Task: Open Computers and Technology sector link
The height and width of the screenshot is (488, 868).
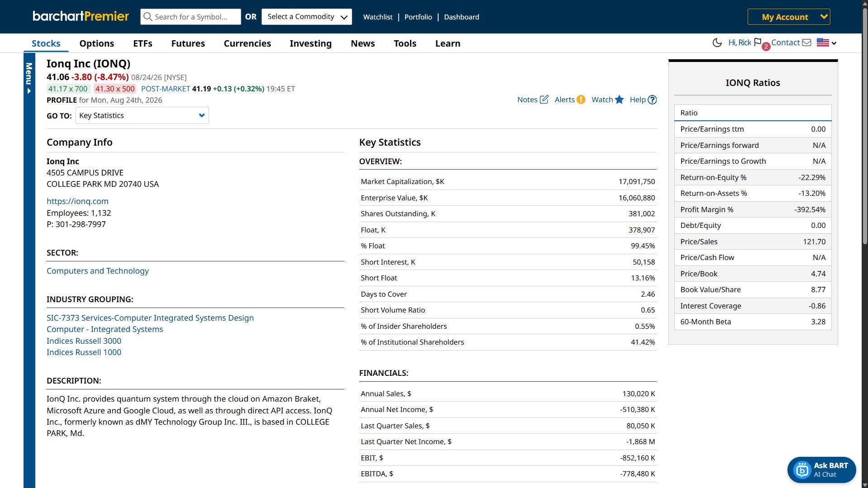Action: pos(97,271)
